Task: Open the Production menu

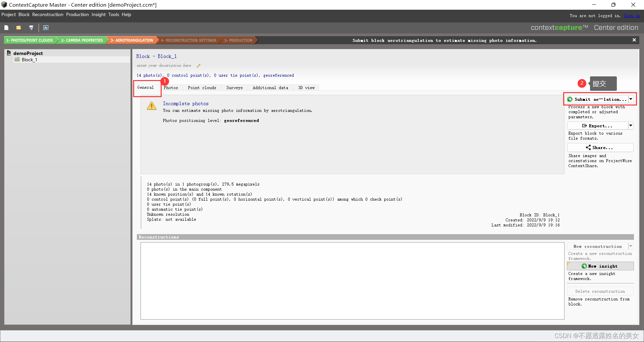Action: (x=77, y=14)
